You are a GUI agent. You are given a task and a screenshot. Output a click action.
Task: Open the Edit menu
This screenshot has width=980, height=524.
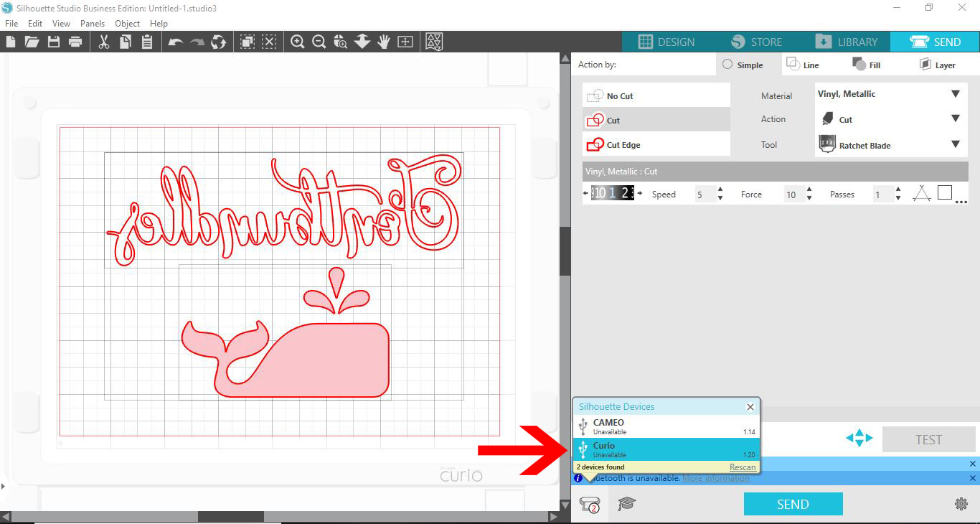point(35,24)
